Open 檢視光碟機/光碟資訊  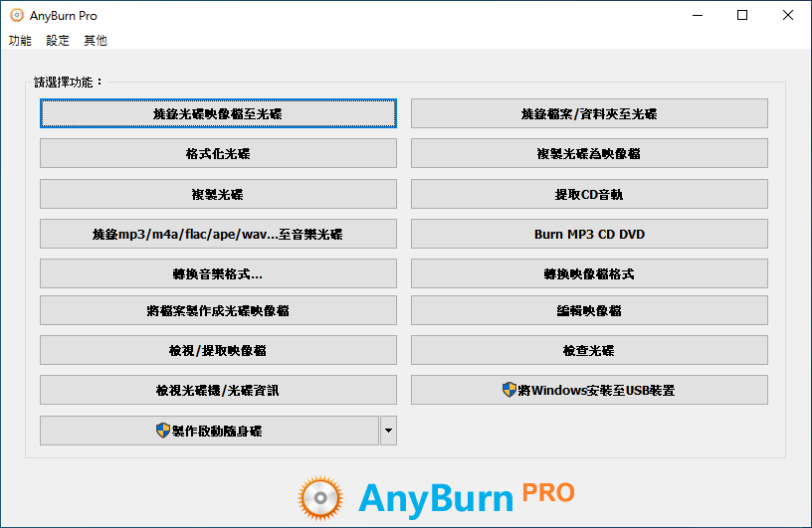coord(218,391)
